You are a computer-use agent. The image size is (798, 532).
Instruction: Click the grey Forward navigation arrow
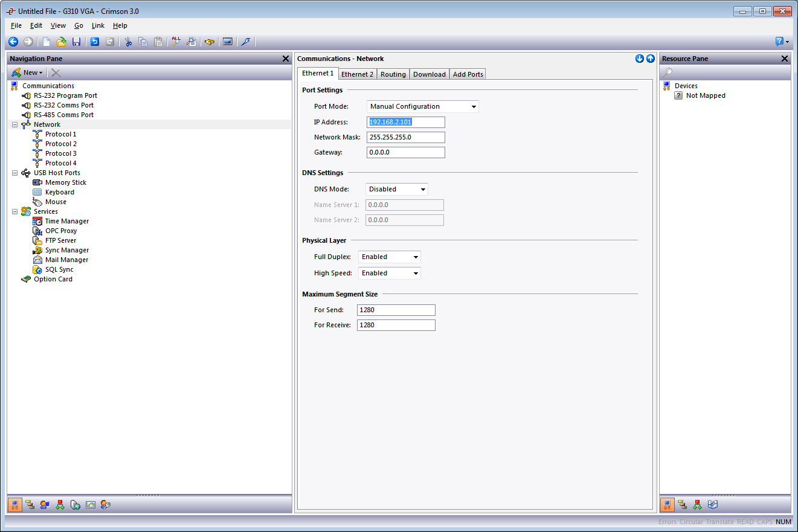pyautogui.click(x=28, y=42)
